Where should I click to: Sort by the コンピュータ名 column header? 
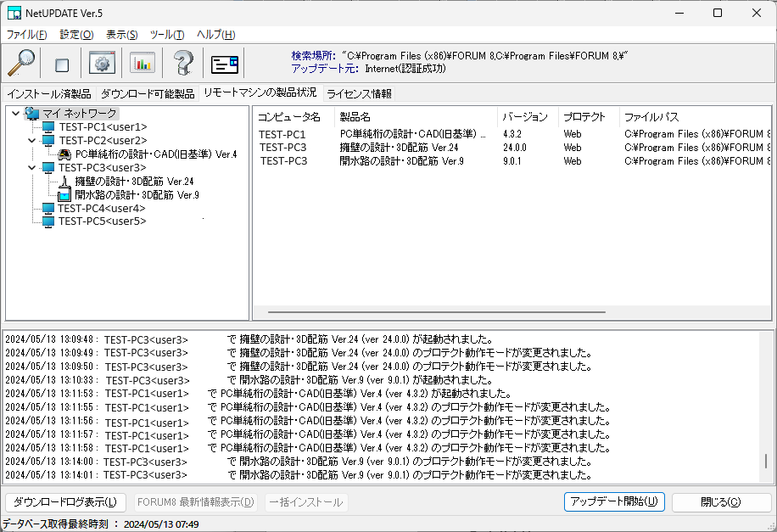click(x=293, y=117)
